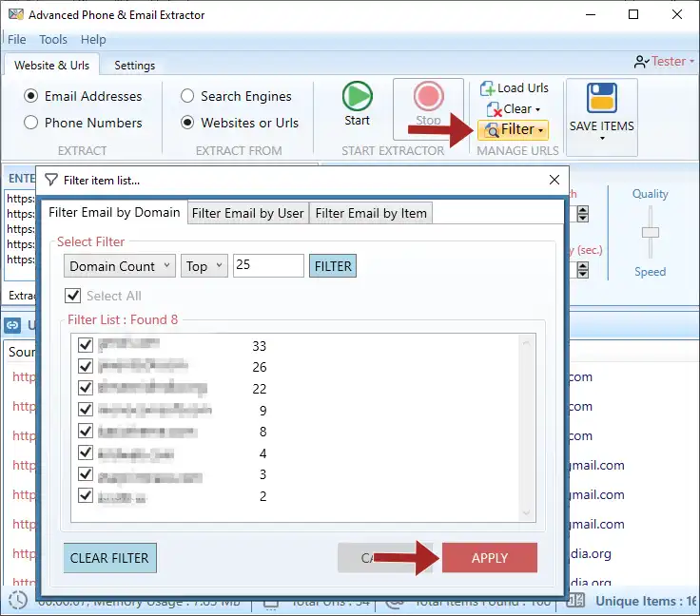Click the filter list scrollbar up arrow
This screenshot has width=700, height=616.
pos(526,343)
